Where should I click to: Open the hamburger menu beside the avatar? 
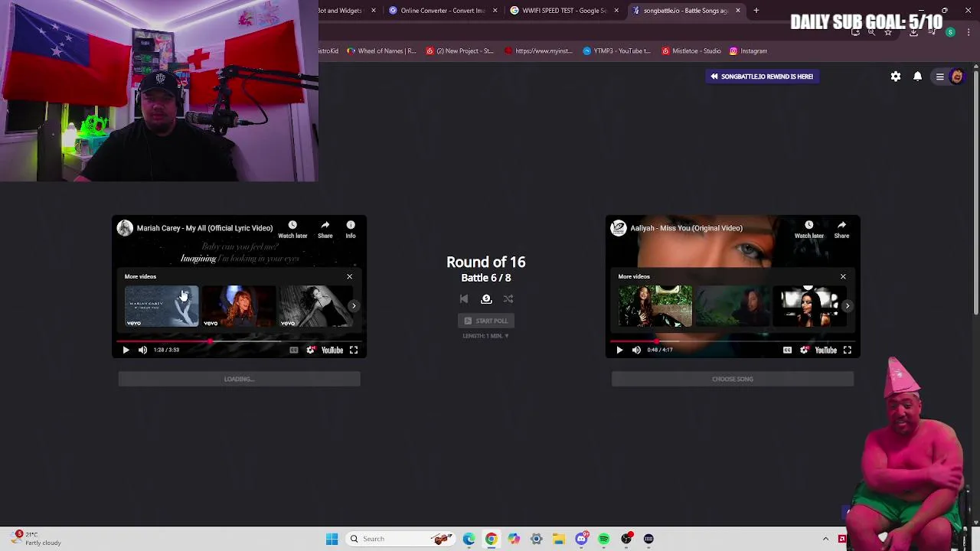pyautogui.click(x=939, y=77)
